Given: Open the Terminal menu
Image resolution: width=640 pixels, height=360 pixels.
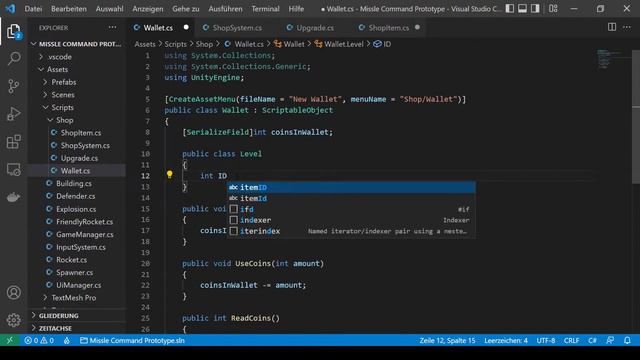Looking at the screenshot, I should [x=265, y=8].
